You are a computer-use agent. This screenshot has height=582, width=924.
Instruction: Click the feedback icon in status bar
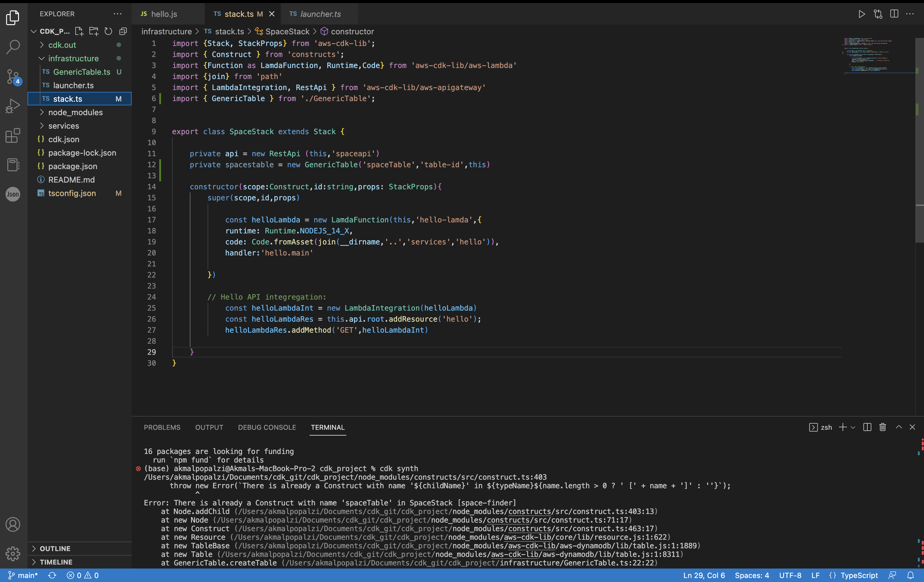pos(892,575)
